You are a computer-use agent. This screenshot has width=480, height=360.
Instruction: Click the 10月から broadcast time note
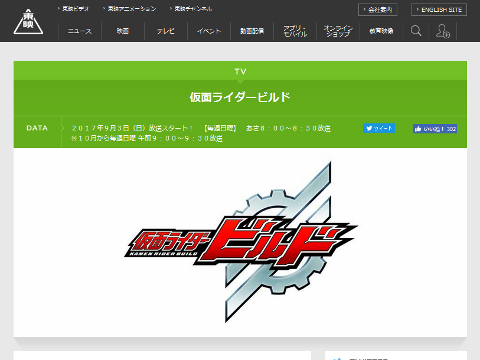click(147, 138)
